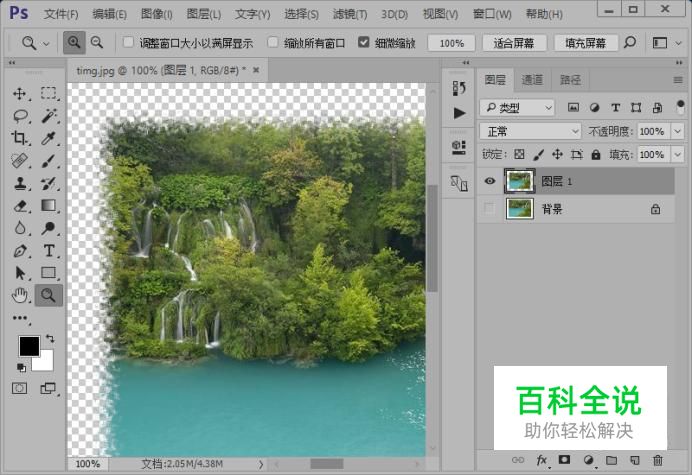Select the 背景 layer thumbnail
The image size is (692, 475).
(x=520, y=208)
